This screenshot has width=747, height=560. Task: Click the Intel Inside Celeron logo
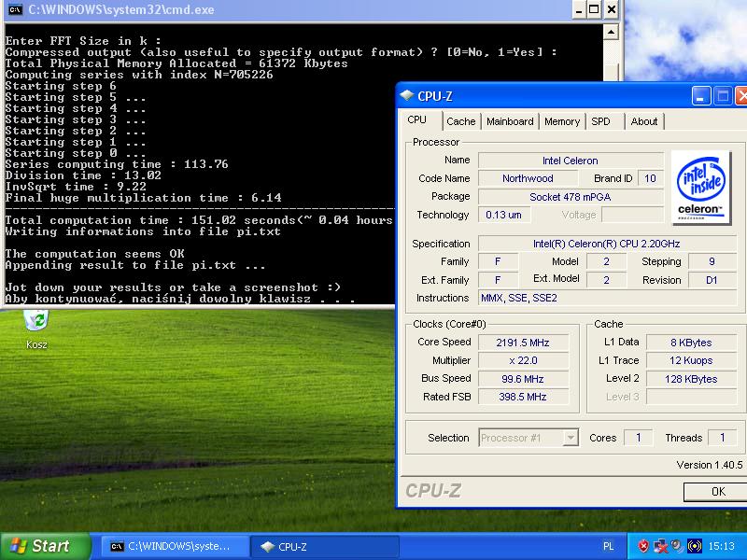point(701,188)
